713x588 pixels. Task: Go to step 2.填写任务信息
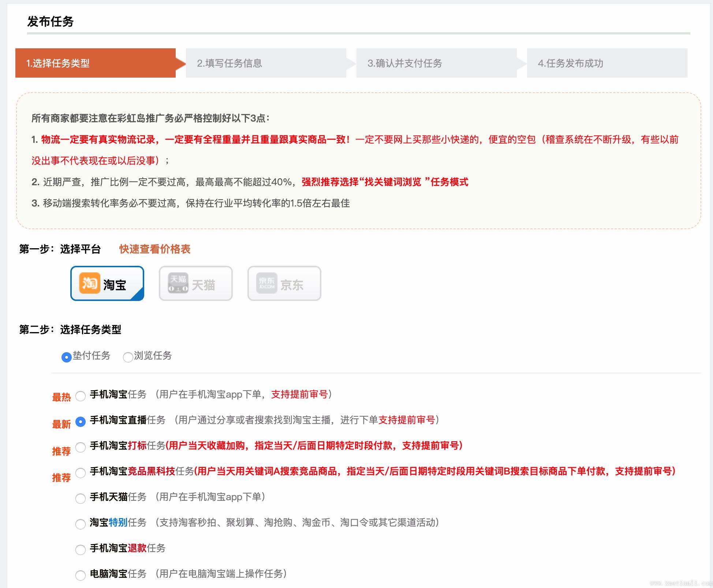266,63
